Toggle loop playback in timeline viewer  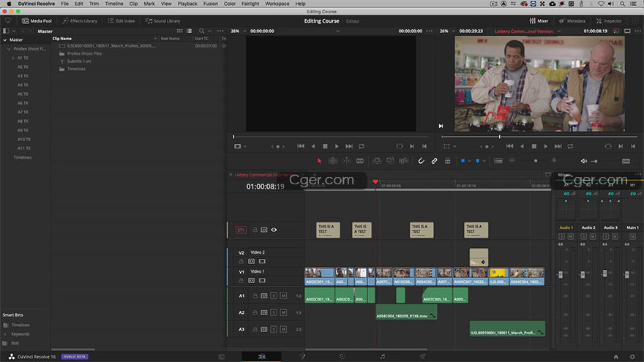(570, 146)
